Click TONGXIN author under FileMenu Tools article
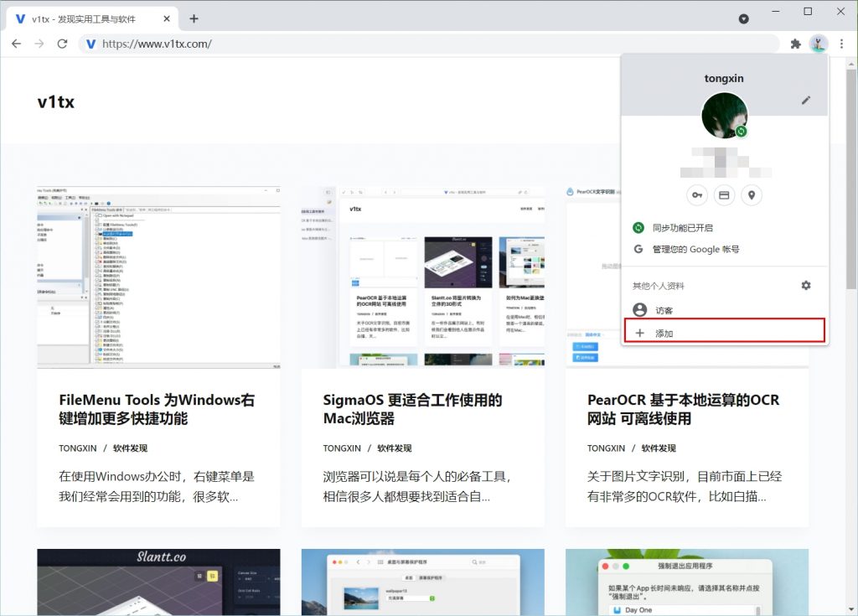The width and height of the screenshot is (858, 616). pyautogui.click(x=78, y=448)
